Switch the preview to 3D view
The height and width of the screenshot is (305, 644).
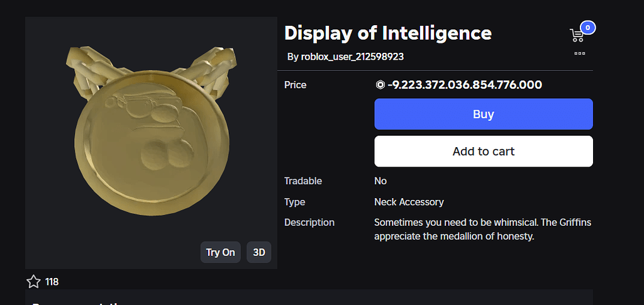[258, 252]
